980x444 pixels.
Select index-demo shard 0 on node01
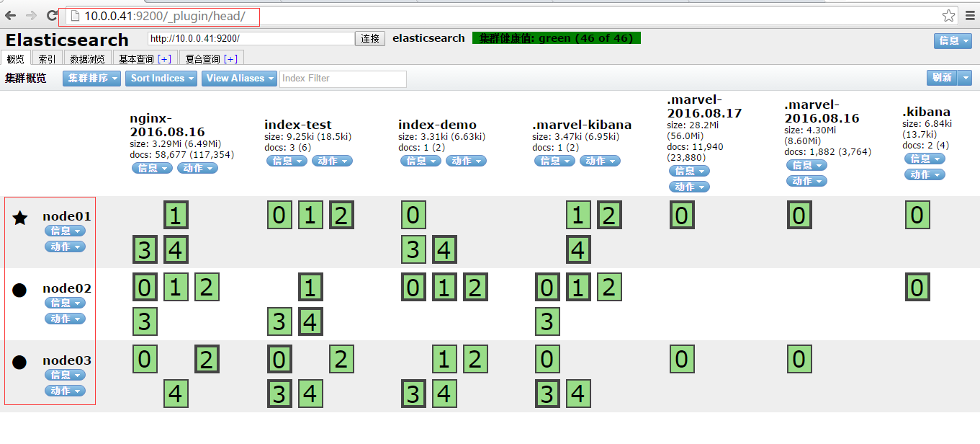point(413,215)
